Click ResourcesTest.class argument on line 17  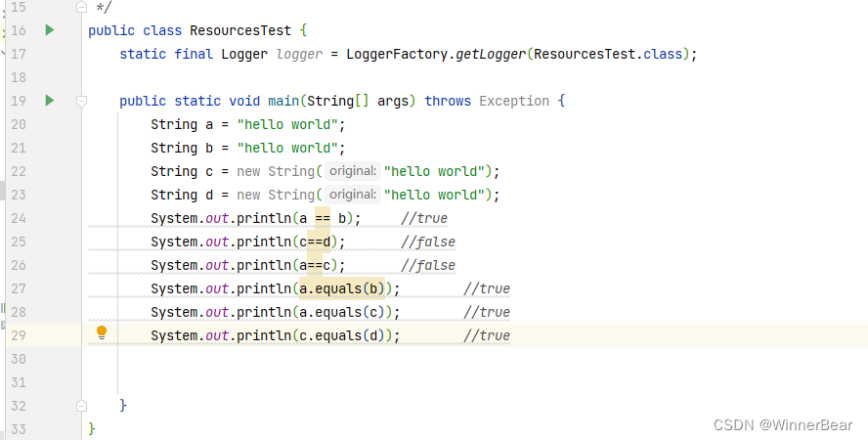[x=608, y=54]
